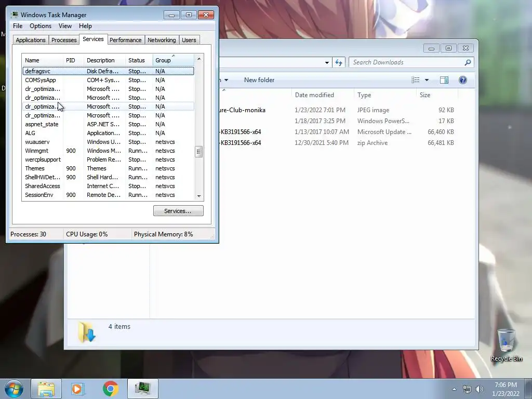Switch to the Networking tab
This screenshot has width=532, height=399.
pyautogui.click(x=162, y=40)
